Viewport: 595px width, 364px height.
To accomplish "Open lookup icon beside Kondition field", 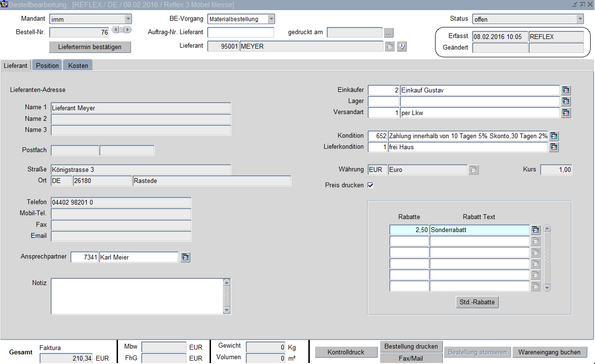I will [555, 136].
